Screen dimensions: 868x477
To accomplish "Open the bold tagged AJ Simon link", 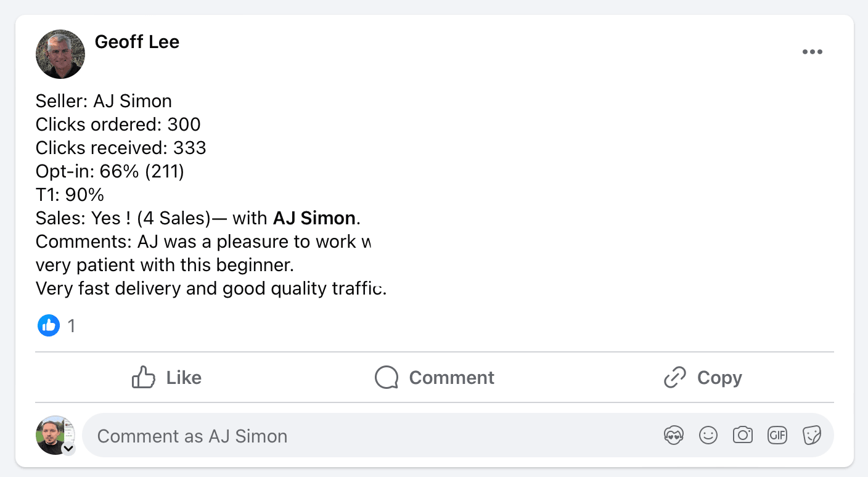I will tap(314, 218).
